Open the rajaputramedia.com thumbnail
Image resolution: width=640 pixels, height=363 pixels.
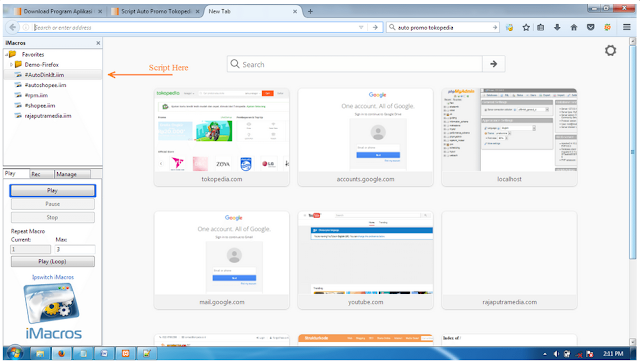[509, 260]
